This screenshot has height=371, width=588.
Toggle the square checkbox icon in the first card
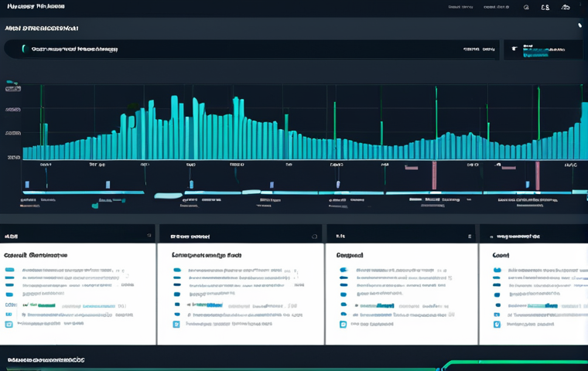[x=9, y=324]
